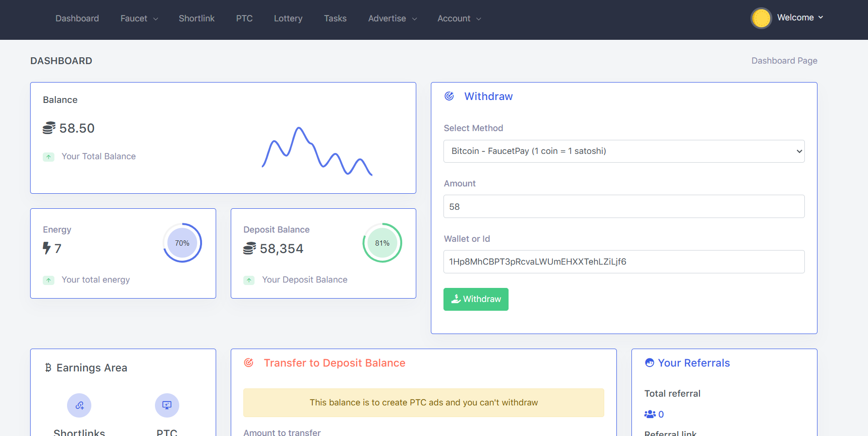Click the Dashboard Page breadcrumb link
Image resolution: width=868 pixels, height=436 pixels.
(x=784, y=61)
